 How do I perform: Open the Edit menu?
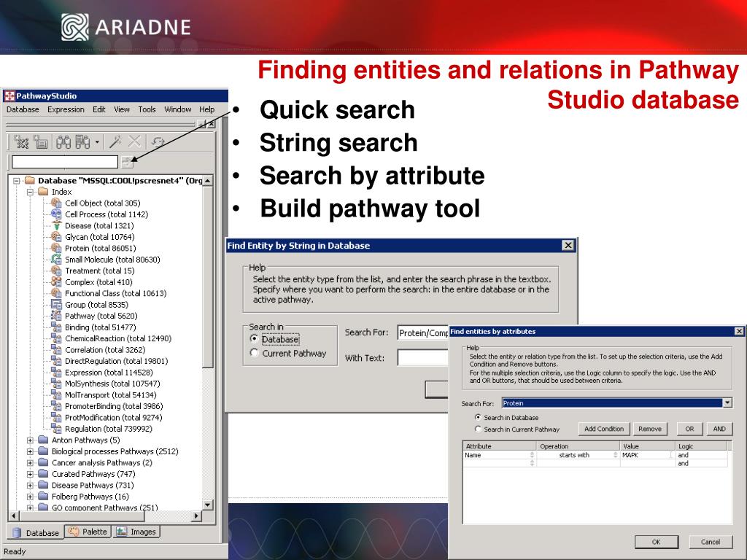pyautogui.click(x=99, y=109)
